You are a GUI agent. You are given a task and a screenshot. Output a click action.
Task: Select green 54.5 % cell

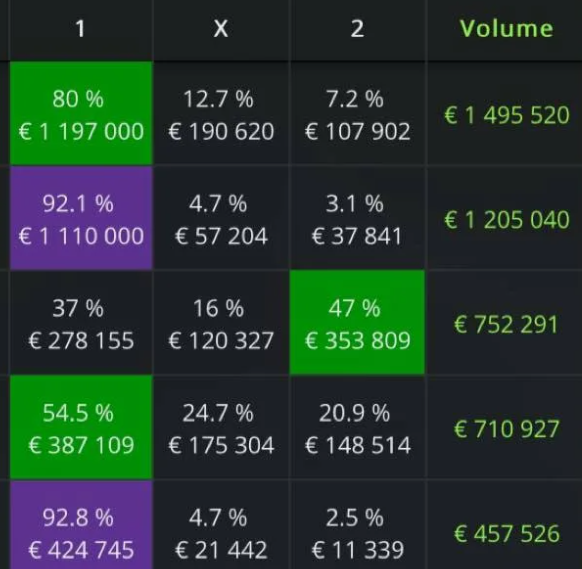coord(81,427)
